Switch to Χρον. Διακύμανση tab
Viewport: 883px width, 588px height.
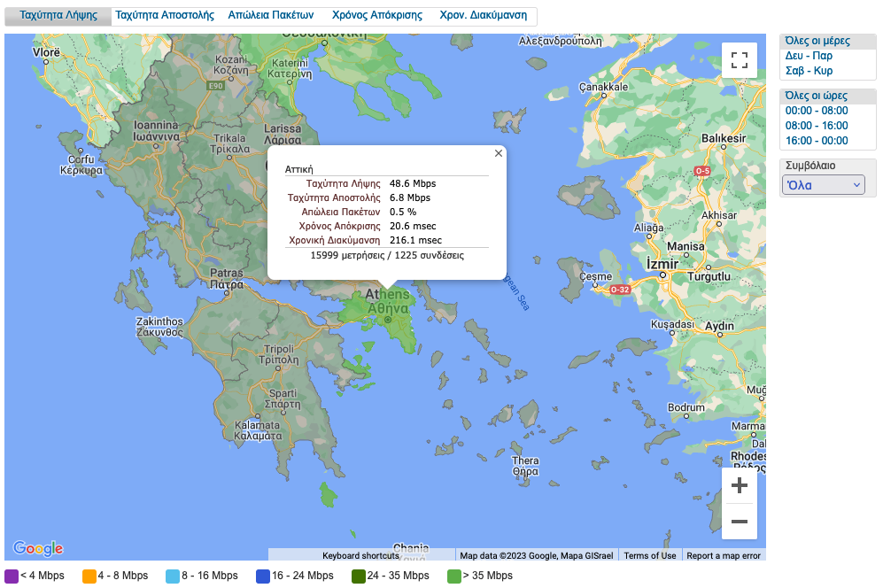[x=484, y=15]
